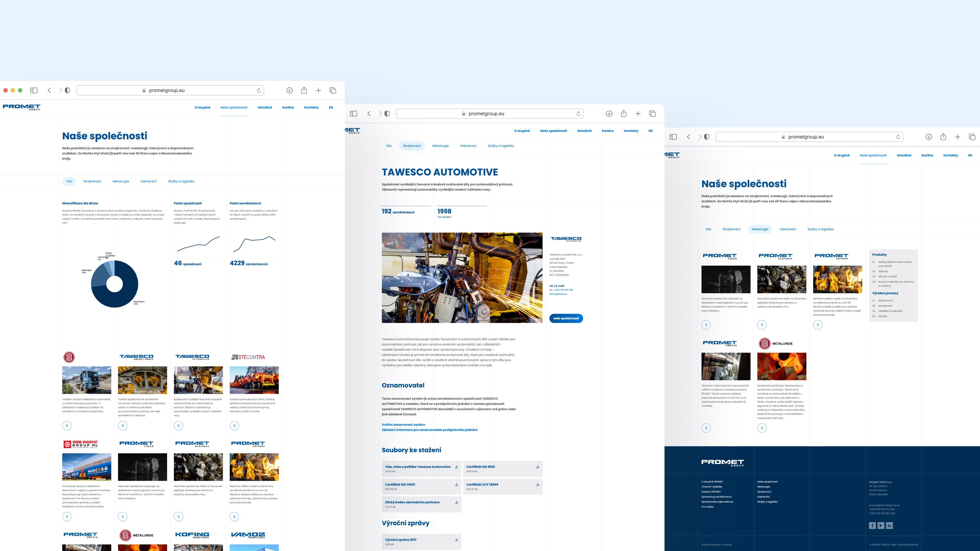Click share icon in middle browser window
Viewport: 980px width, 551px height.
tap(624, 113)
